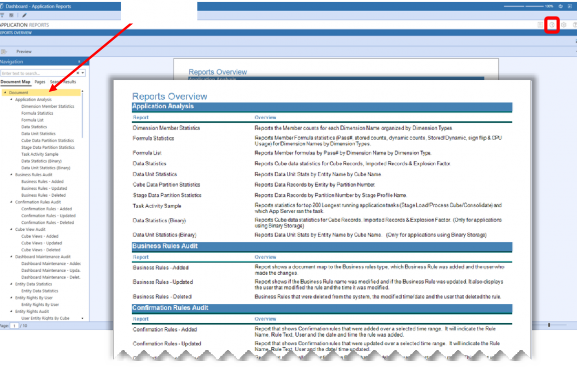Click the pencil edit icon in the toolbar
The height and width of the screenshot is (370, 577).
point(24,15)
